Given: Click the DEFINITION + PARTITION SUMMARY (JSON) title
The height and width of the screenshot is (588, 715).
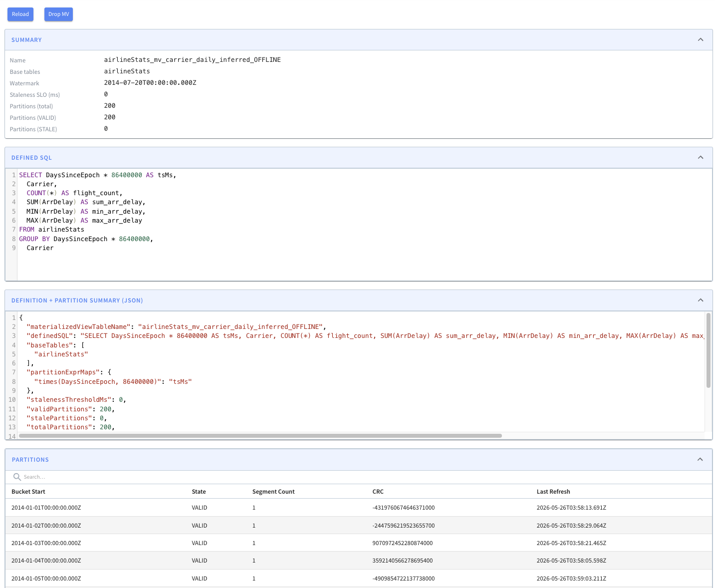Looking at the screenshot, I should pos(77,300).
